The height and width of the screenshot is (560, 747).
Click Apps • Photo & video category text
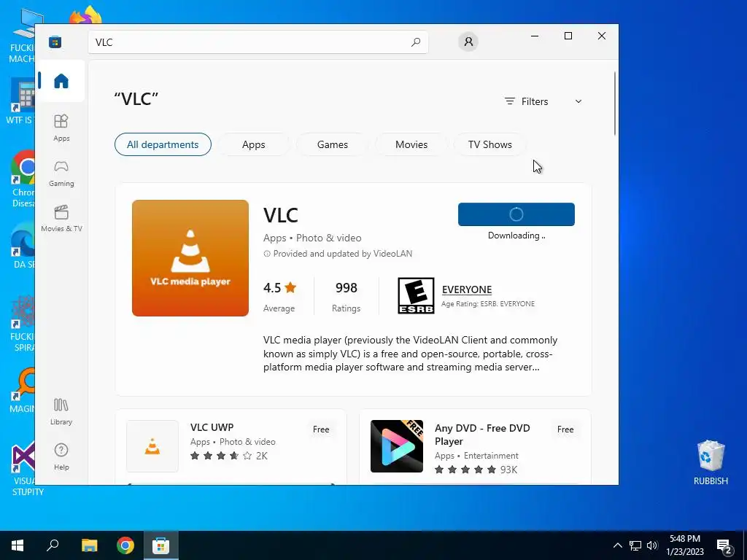coord(312,238)
